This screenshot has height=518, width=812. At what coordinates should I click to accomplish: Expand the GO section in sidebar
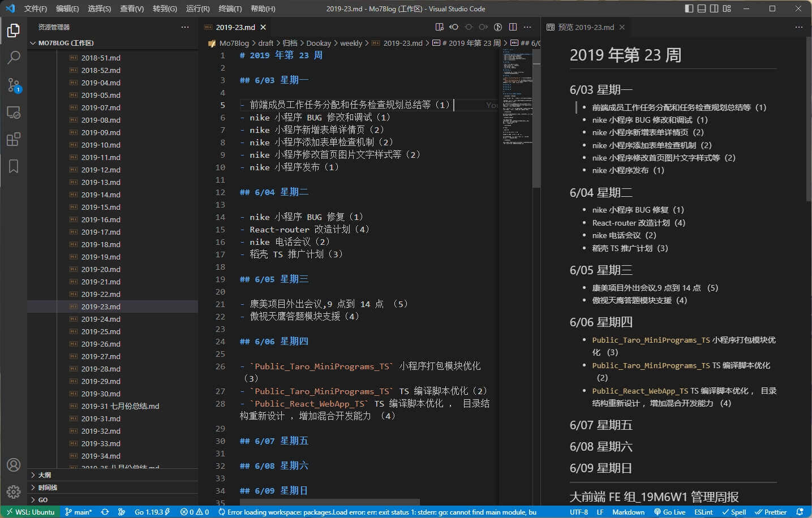click(x=113, y=500)
